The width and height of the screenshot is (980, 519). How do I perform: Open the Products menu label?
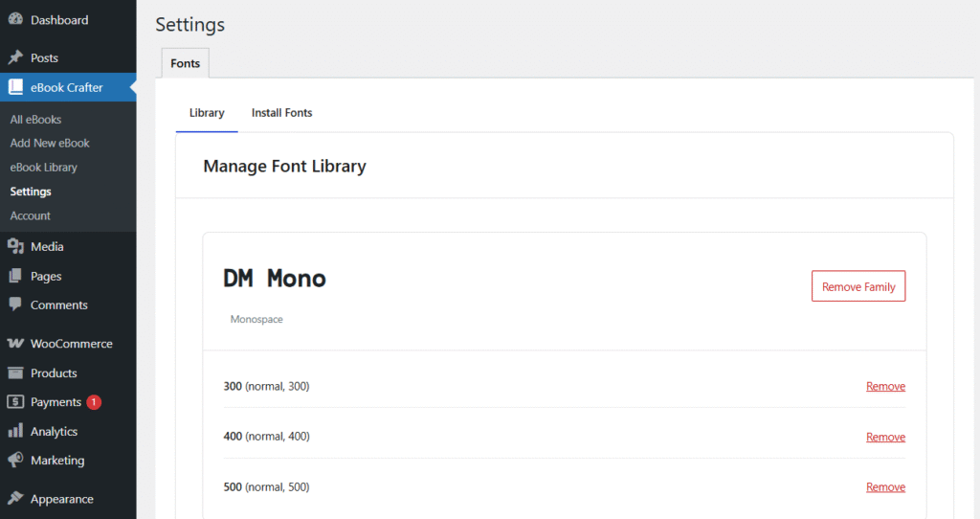click(54, 373)
